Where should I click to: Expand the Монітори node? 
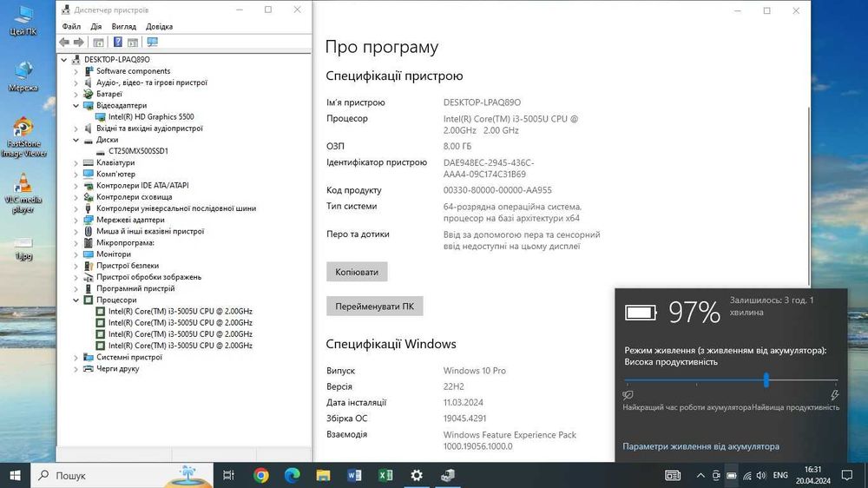[76, 254]
